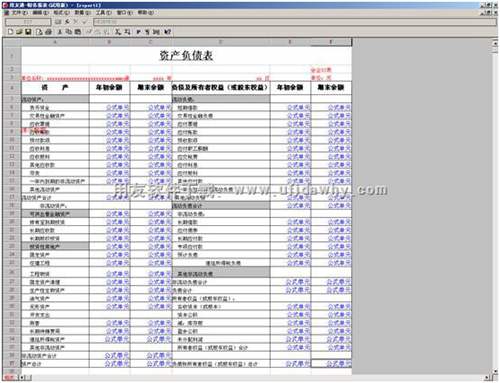
Task: Click the context Help arrow icon
Action: click(168, 32)
